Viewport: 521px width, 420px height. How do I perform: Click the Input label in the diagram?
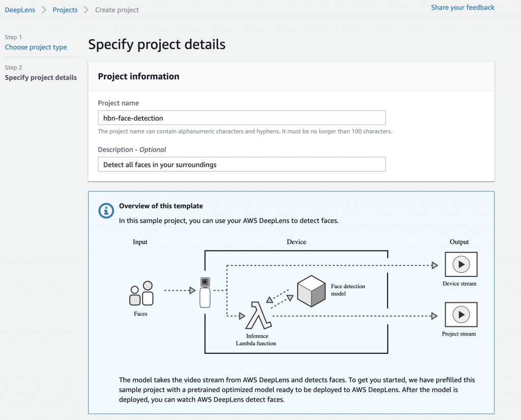tap(140, 242)
